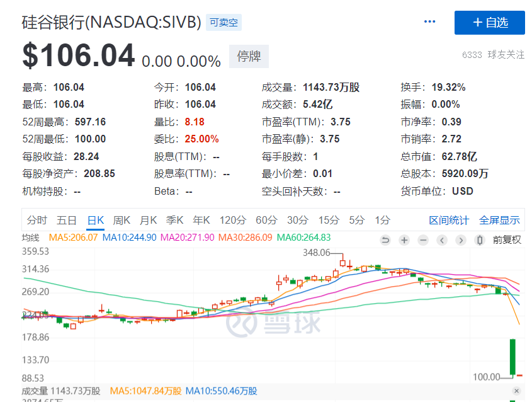Click the 总市值 value 62.78亿
The width and height of the screenshot is (532, 402).
(x=459, y=156)
